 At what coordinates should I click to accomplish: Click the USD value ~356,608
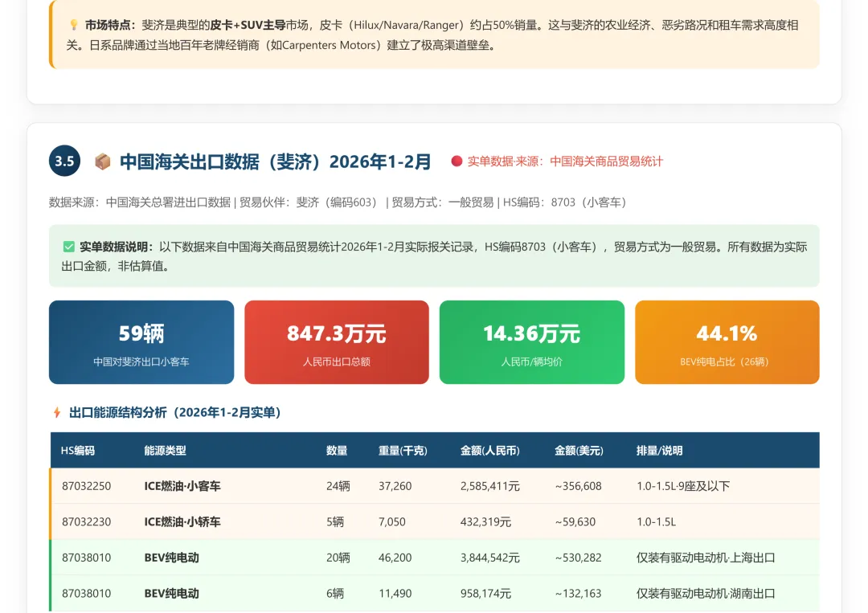[x=578, y=486]
